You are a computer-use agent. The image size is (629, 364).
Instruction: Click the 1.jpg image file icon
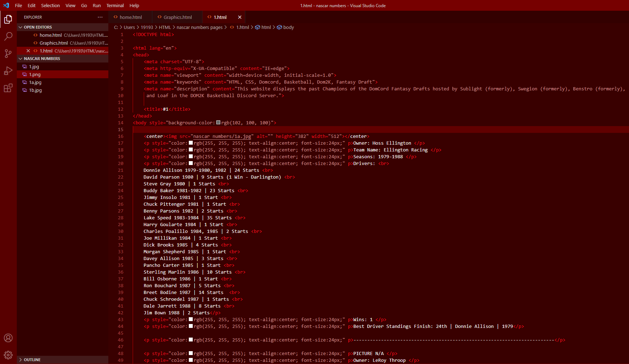tap(25, 66)
